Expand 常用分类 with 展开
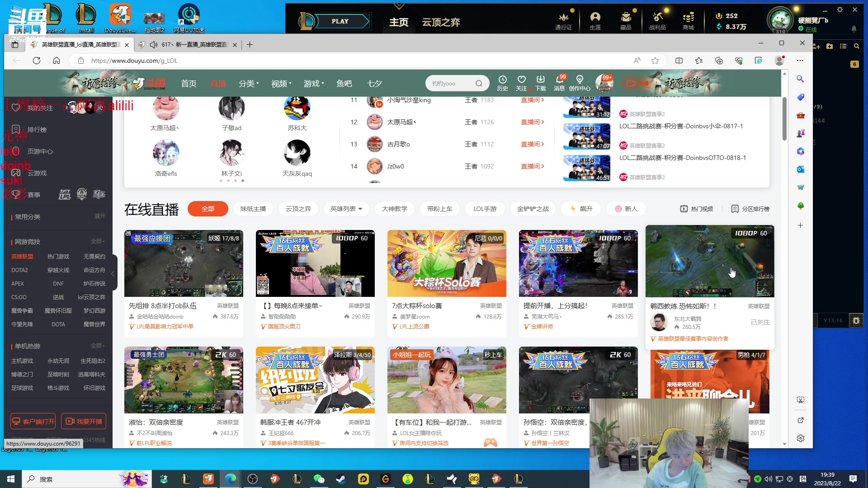 tap(99, 216)
